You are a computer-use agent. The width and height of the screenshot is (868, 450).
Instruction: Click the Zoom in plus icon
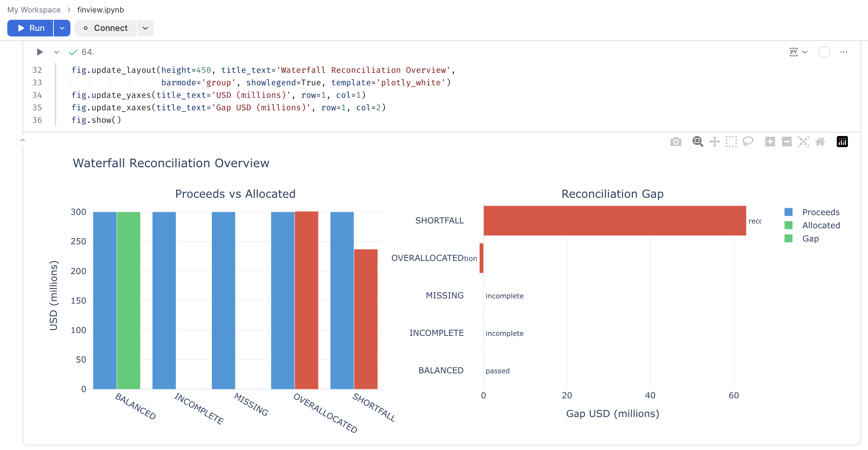770,142
